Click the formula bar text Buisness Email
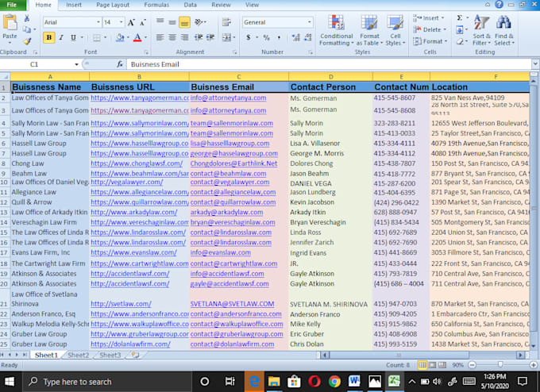This screenshot has height=392, width=540. [x=155, y=64]
